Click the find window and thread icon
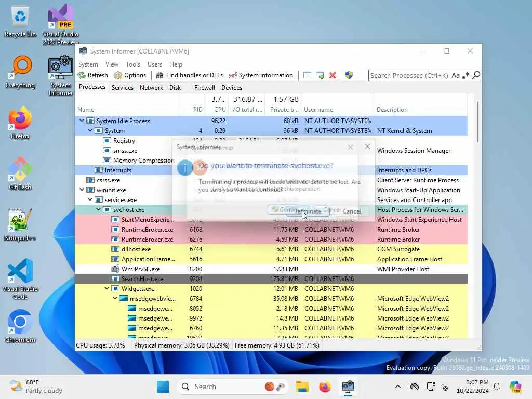Viewport: 532px width, 399px height. 320,75
